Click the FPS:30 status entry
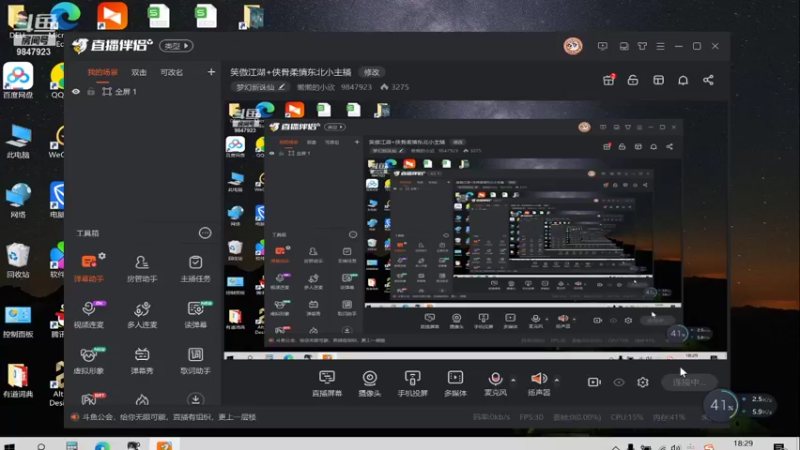The width and height of the screenshot is (800, 450). click(x=531, y=417)
